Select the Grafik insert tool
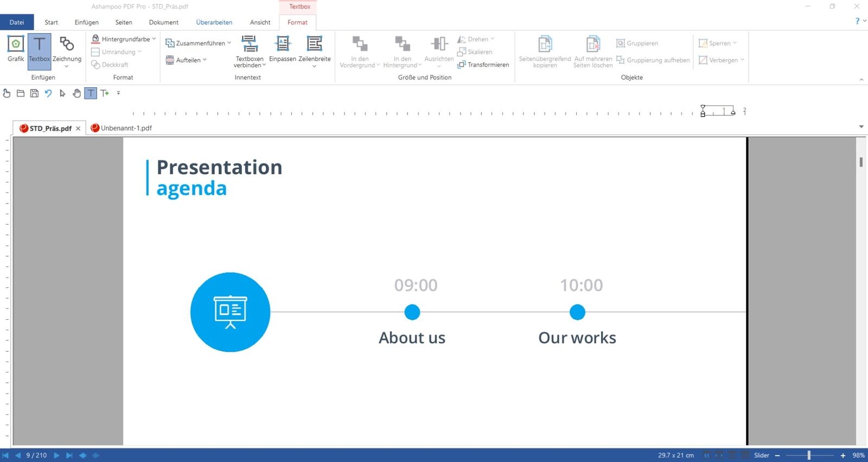 tap(16, 49)
